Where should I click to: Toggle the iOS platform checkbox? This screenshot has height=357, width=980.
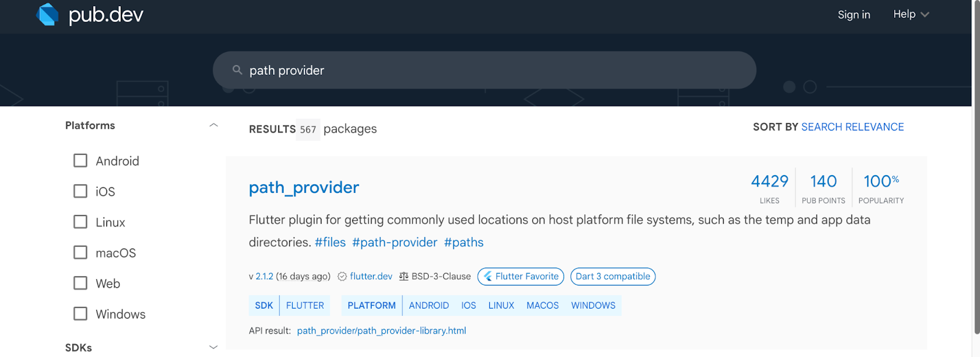click(x=80, y=191)
